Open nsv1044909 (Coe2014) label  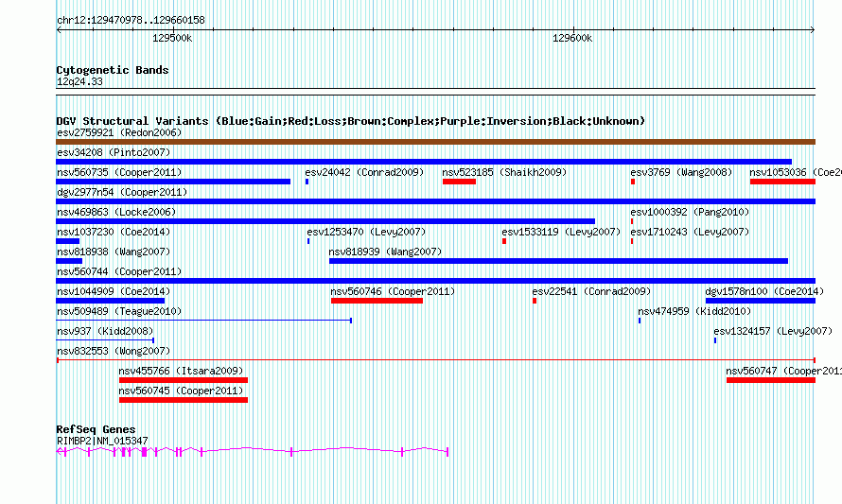pyautogui.click(x=114, y=291)
